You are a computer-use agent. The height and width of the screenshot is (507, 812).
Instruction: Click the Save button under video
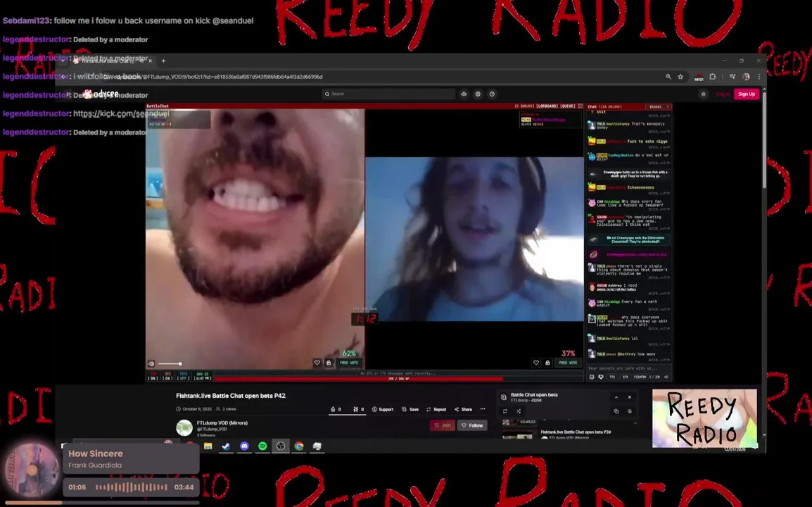[410, 409]
